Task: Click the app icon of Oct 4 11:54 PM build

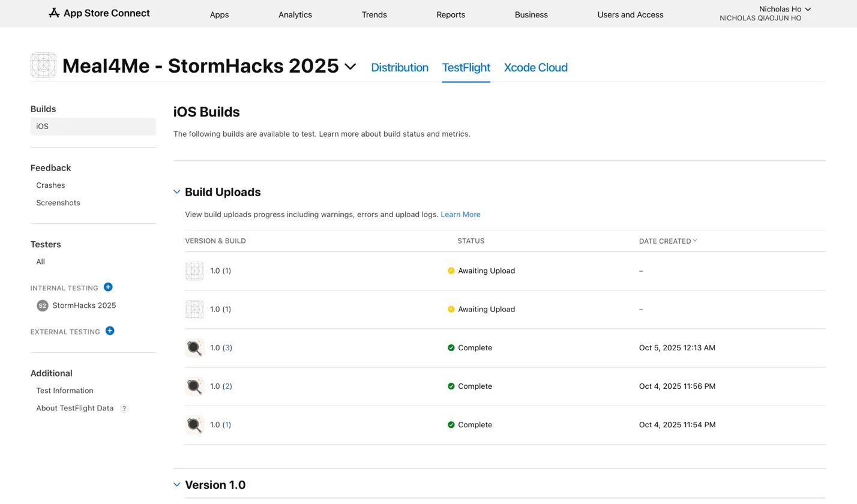Action: (x=194, y=425)
